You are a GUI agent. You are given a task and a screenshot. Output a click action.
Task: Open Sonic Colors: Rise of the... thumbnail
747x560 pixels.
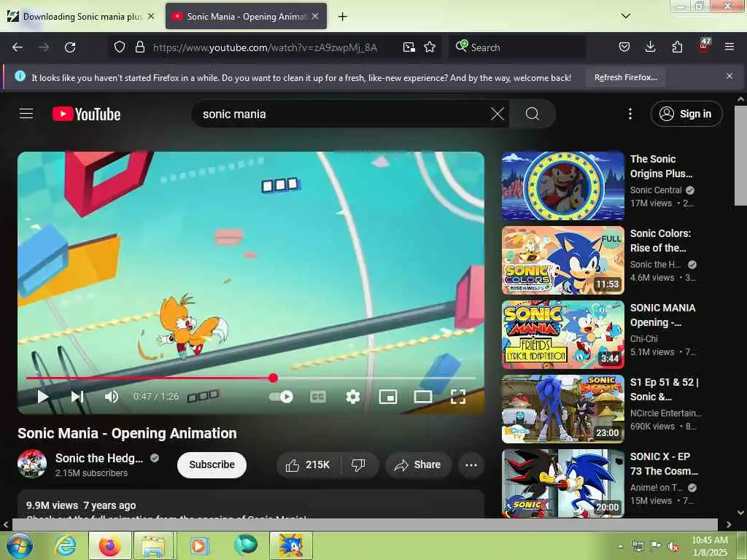click(562, 260)
